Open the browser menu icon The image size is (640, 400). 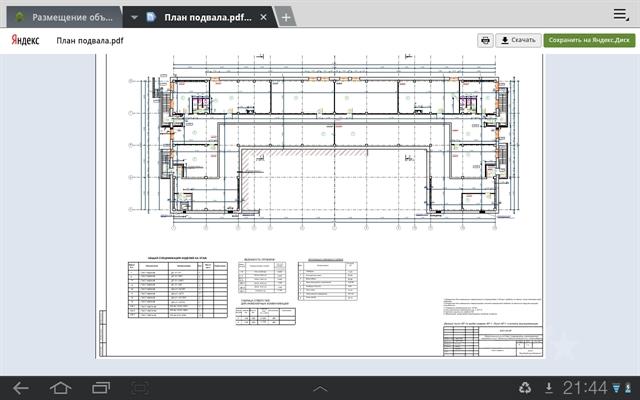click(621, 12)
